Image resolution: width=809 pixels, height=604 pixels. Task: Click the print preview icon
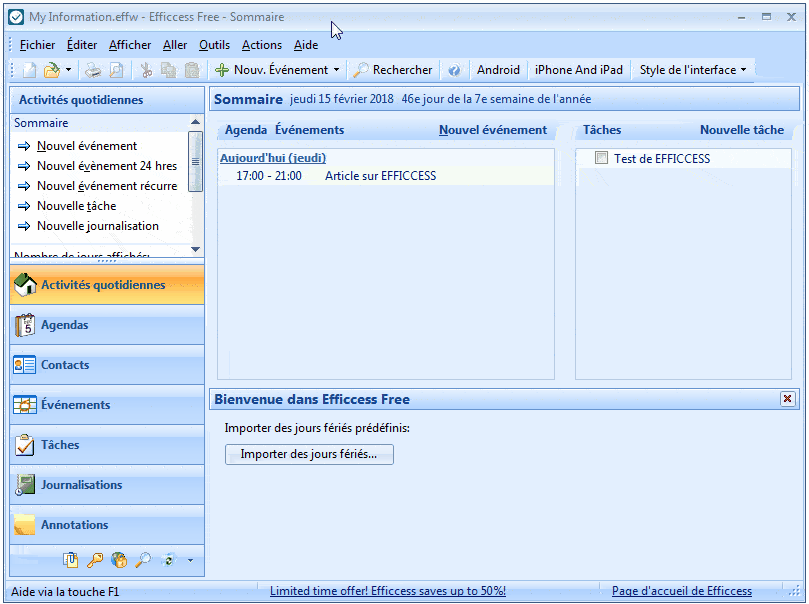click(x=117, y=70)
